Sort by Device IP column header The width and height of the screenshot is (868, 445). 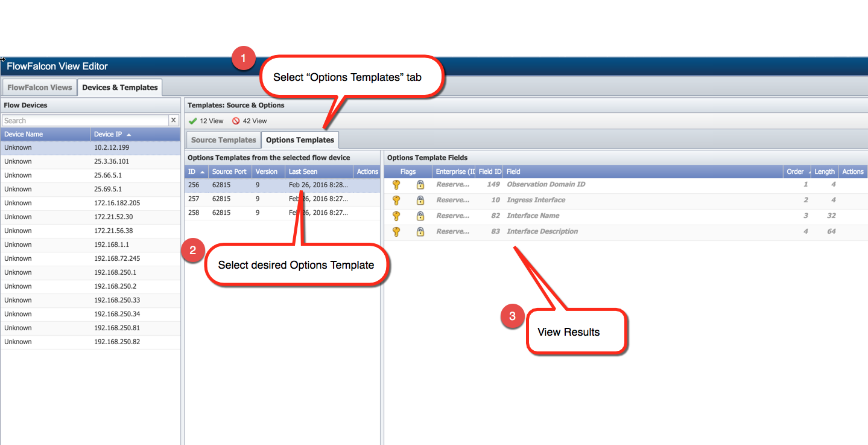coord(135,134)
